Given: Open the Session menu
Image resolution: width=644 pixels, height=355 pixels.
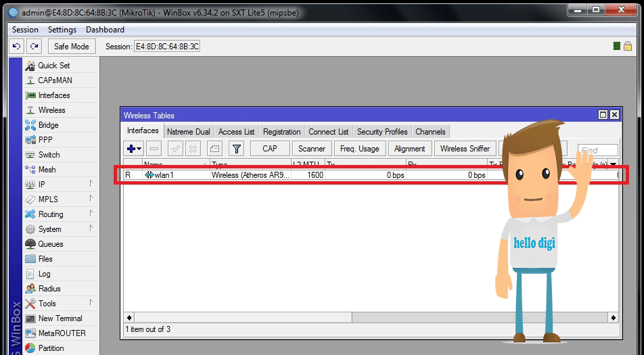Looking at the screenshot, I should click(25, 30).
